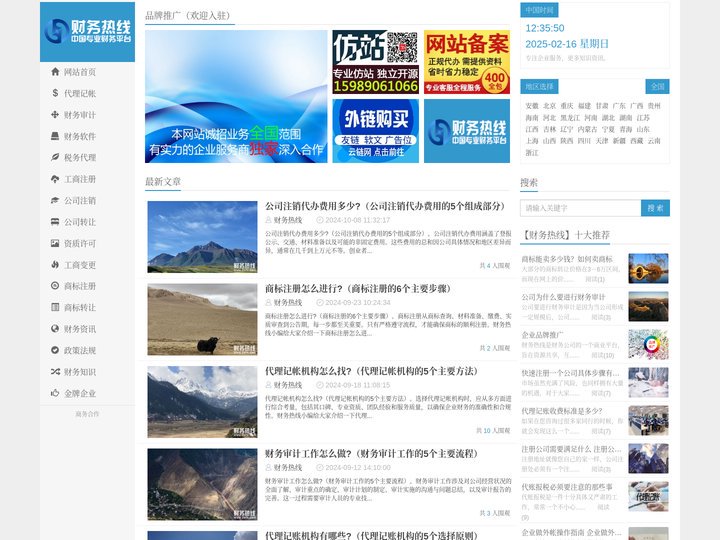Click thumbnail beside 企业品牌推广

click(x=648, y=344)
